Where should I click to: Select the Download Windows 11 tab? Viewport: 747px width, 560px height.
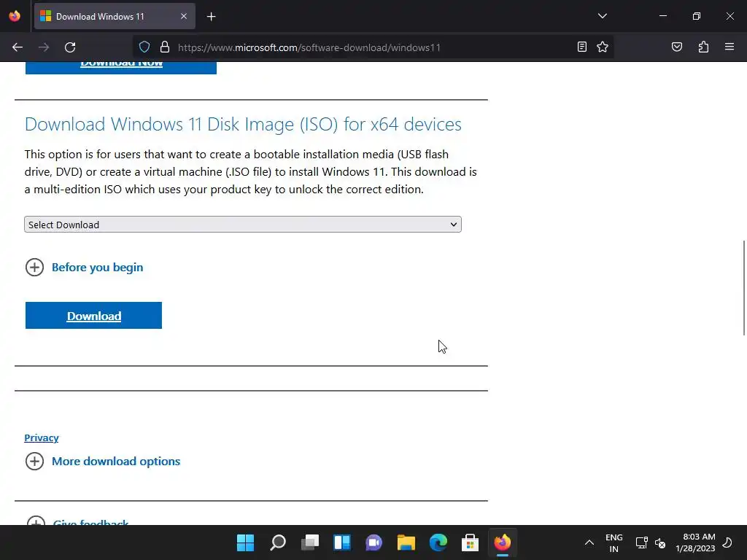115,16
